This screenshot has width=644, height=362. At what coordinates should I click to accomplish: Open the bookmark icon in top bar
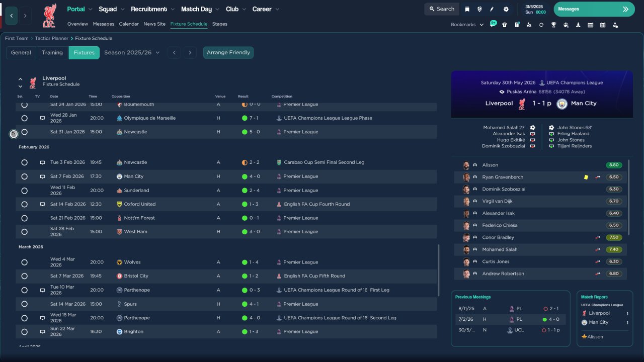[467, 9]
